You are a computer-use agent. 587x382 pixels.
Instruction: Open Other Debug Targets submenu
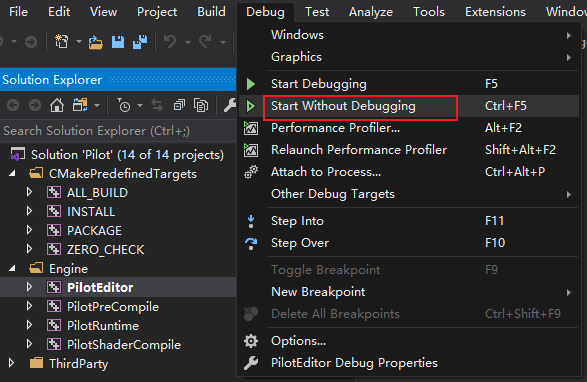(x=408, y=194)
